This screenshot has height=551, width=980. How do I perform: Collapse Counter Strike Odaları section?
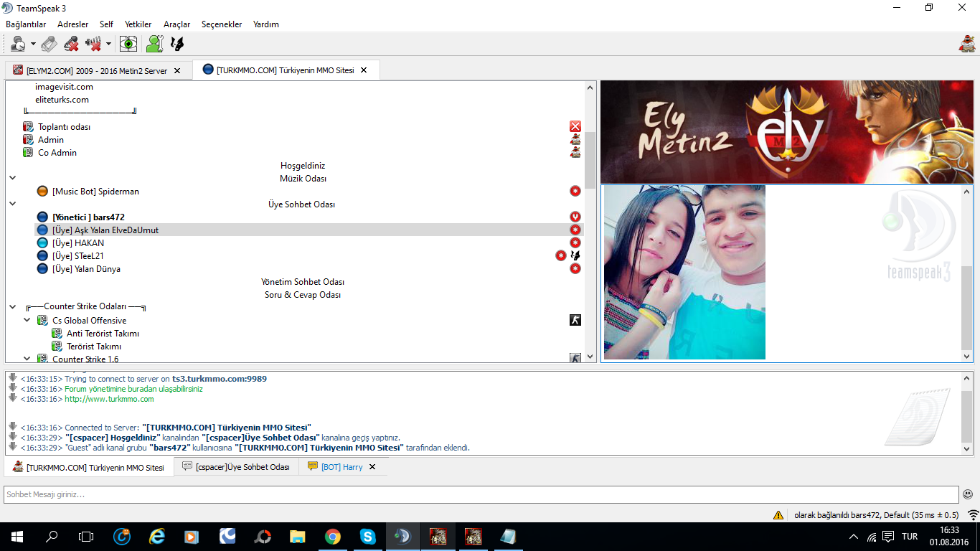click(x=12, y=307)
